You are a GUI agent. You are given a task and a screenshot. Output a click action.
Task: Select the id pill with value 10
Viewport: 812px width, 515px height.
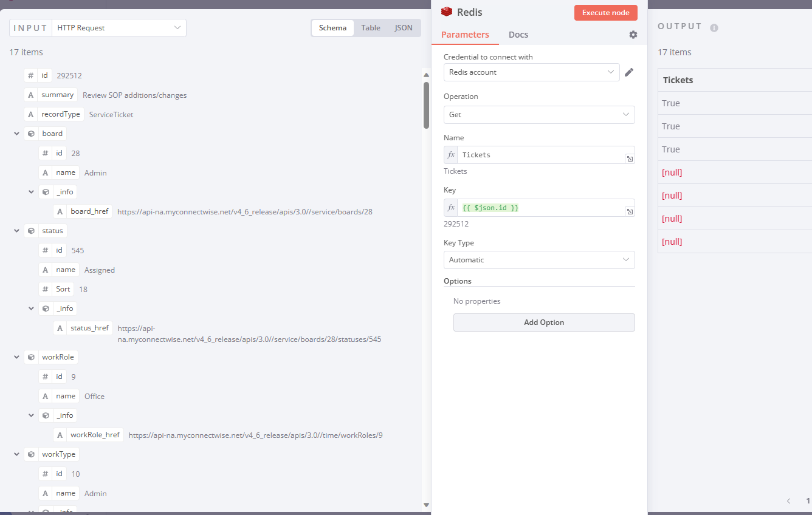pyautogui.click(x=53, y=474)
